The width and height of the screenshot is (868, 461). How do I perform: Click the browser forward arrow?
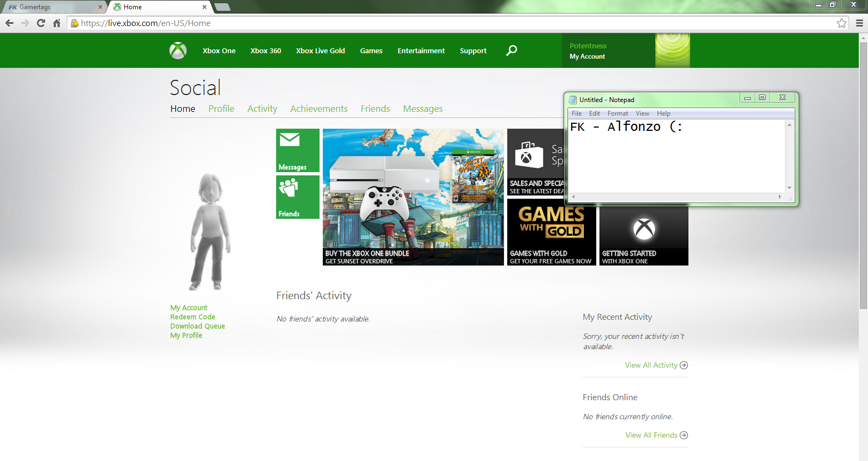click(25, 23)
